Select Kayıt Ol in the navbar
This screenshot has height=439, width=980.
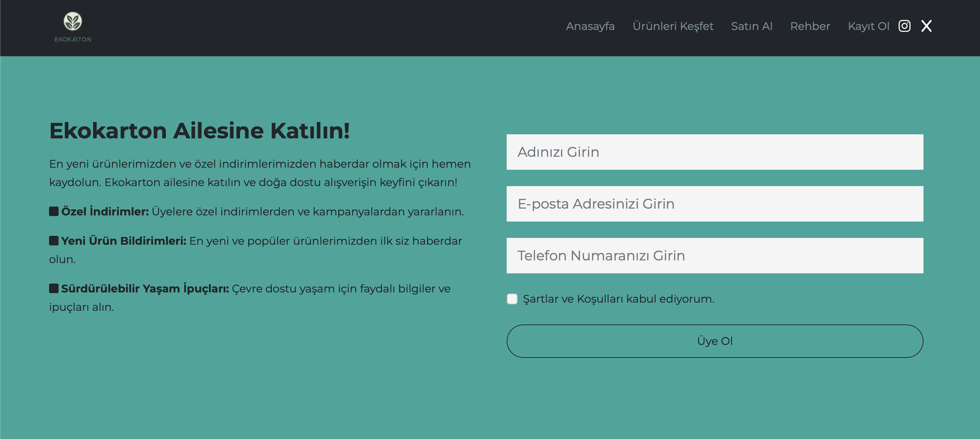click(x=868, y=26)
